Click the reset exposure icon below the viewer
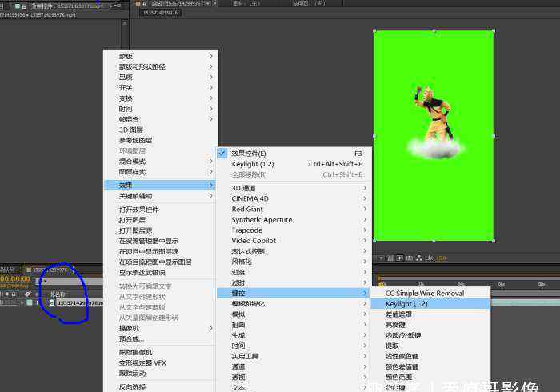560x392 pixels. point(430,258)
